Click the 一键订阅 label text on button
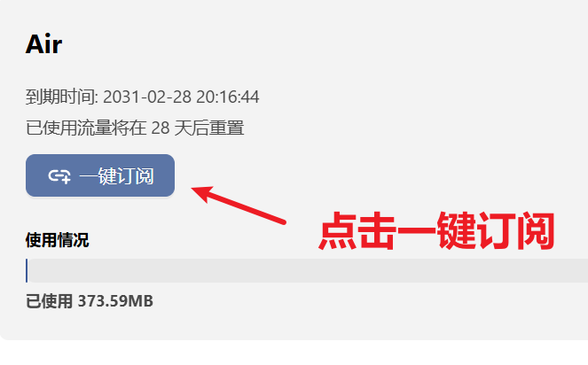 point(117,176)
